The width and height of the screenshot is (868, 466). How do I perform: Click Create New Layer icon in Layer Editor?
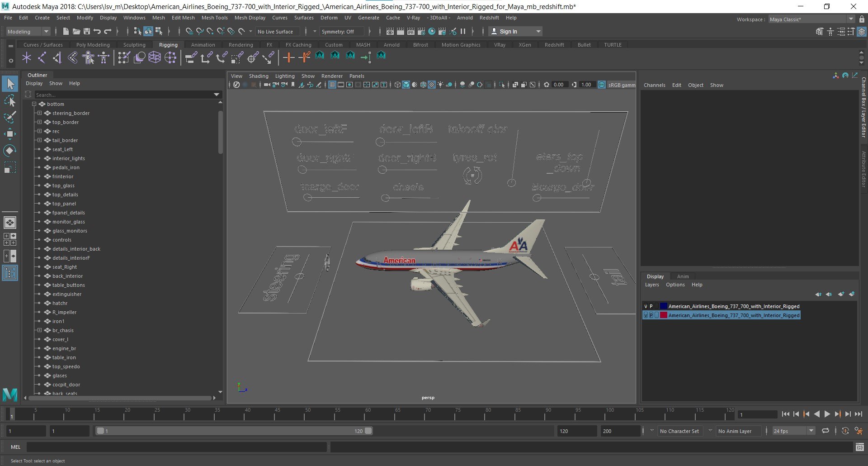[841, 294]
